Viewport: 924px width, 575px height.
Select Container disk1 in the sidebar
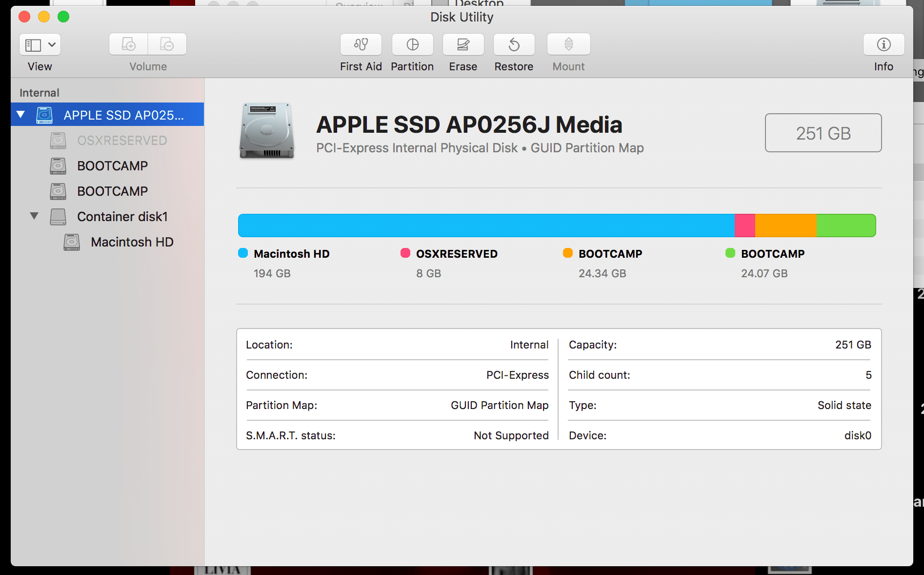[x=122, y=216]
